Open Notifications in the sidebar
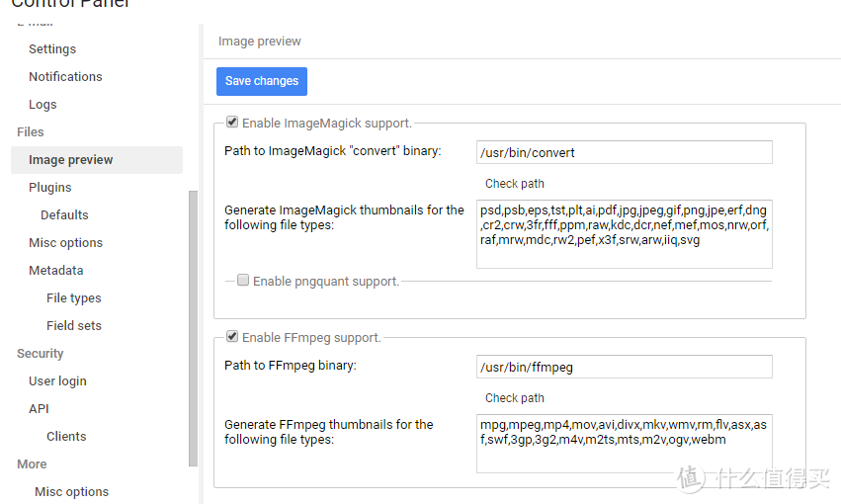Image resolution: width=841 pixels, height=504 pixels. pos(65,77)
